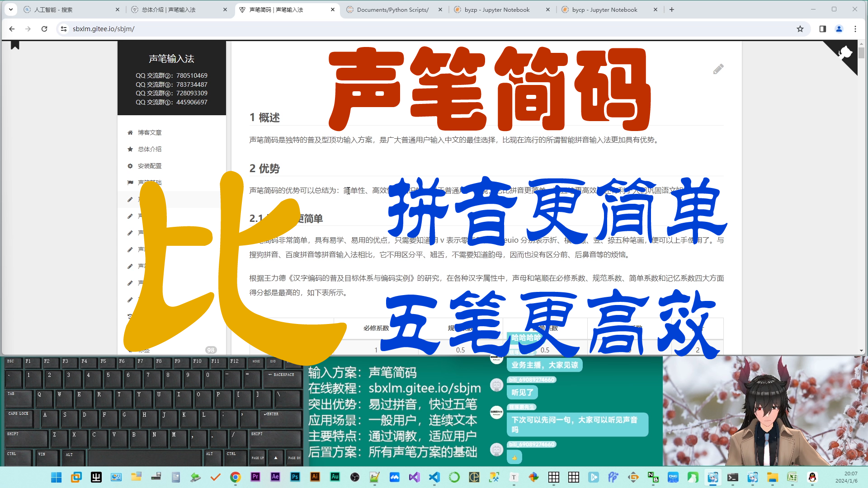The image size is (868, 488).
Task: Click the home icon beside 博客文章
Action: pyautogui.click(x=130, y=132)
